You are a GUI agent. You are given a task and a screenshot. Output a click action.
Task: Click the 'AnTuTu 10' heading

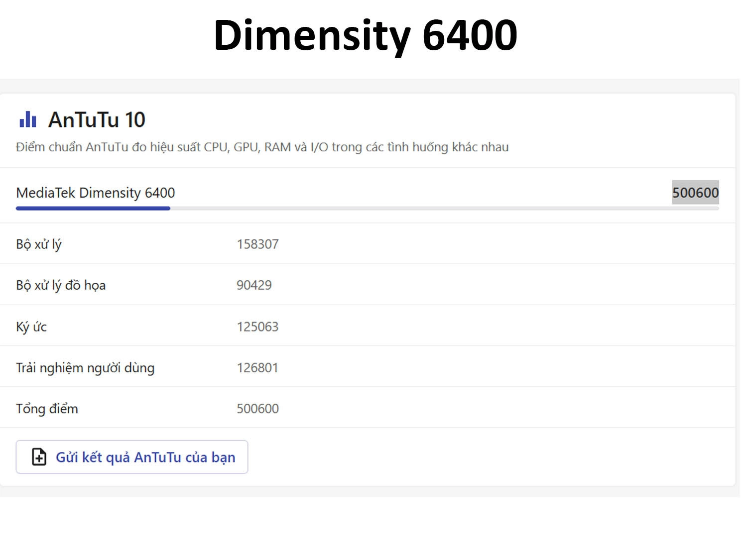pyautogui.click(x=97, y=119)
